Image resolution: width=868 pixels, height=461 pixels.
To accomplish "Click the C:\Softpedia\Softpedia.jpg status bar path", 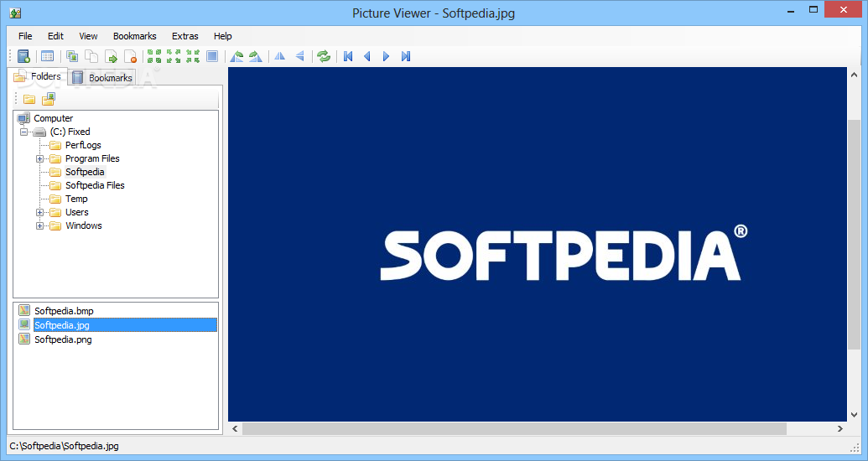I will point(65,446).
